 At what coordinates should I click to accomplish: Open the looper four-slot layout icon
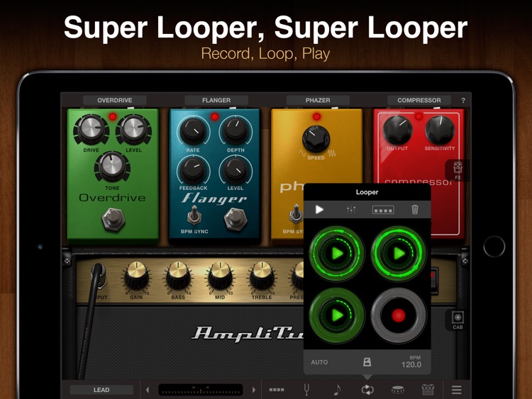[x=383, y=210]
